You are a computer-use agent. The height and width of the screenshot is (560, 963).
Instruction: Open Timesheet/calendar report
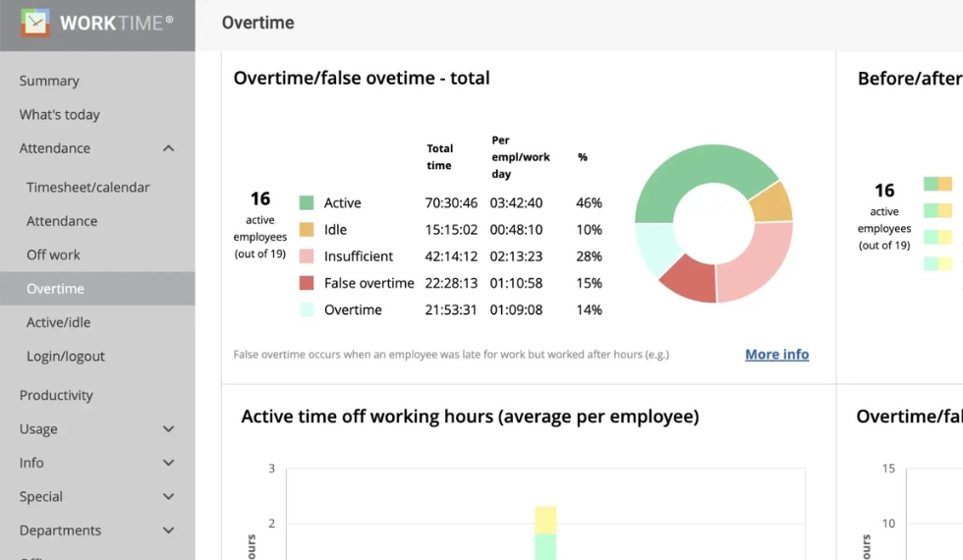click(x=87, y=188)
